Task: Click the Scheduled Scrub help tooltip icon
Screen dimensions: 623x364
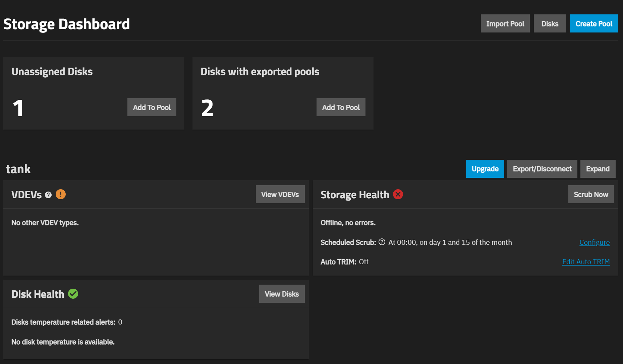Action: (382, 242)
